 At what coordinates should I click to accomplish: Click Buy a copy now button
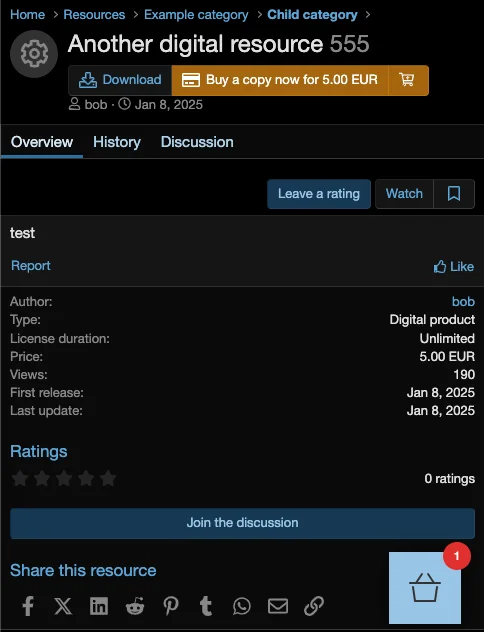[280, 80]
